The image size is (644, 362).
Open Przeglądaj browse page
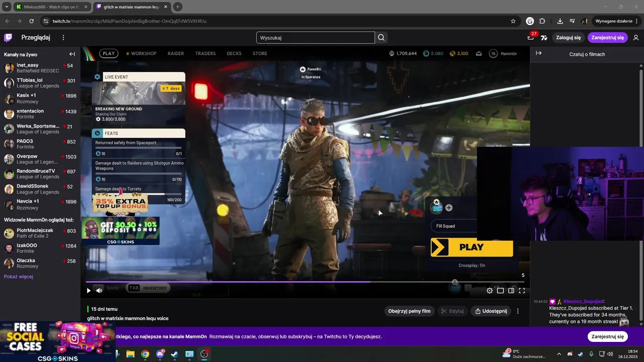click(36, 38)
